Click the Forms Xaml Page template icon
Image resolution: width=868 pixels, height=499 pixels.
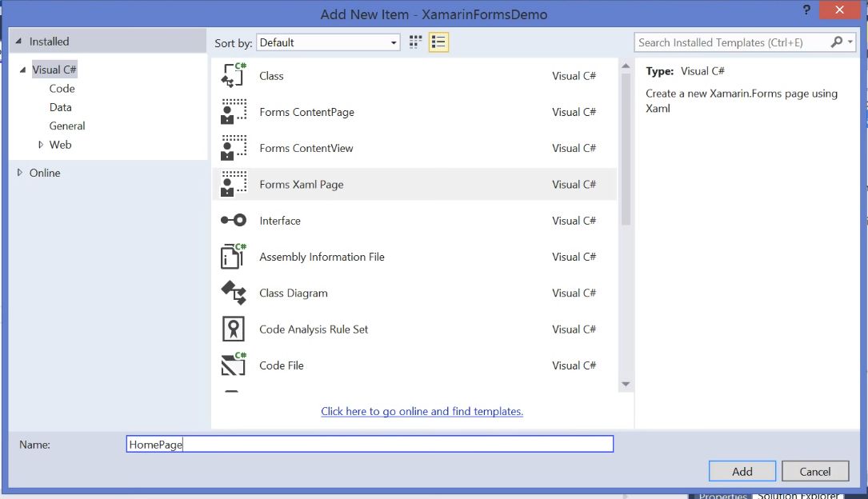[233, 184]
